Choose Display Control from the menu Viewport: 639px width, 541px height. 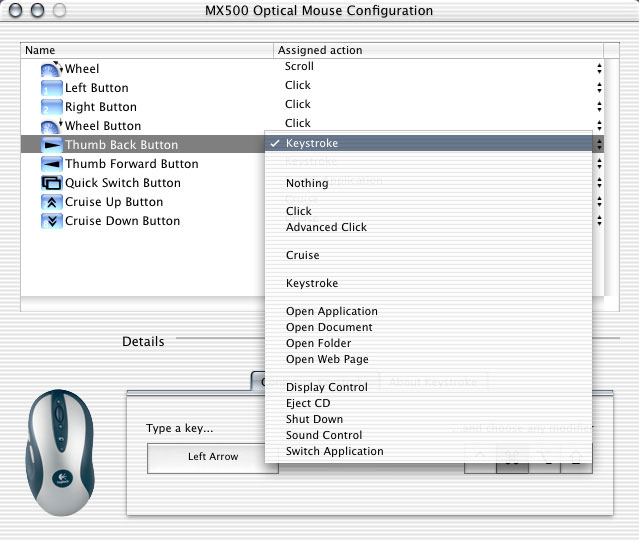[x=428, y=387]
